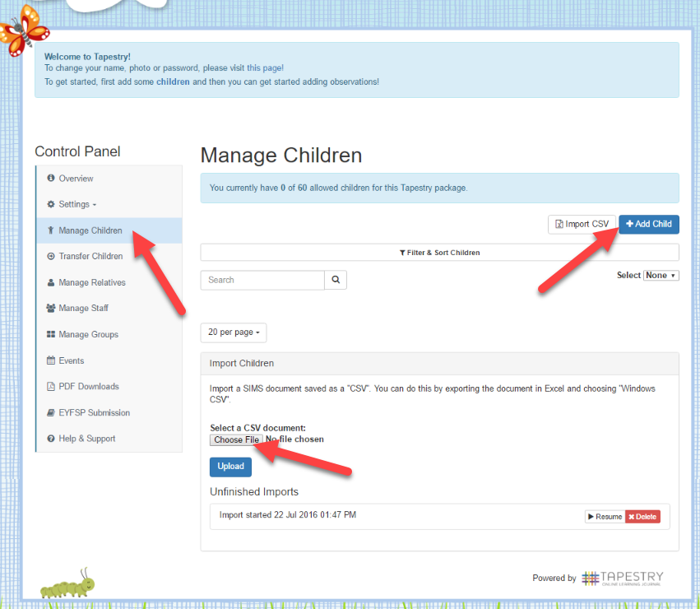
Task: Delete the unfinished import
Action: click(x=642, y=517)
